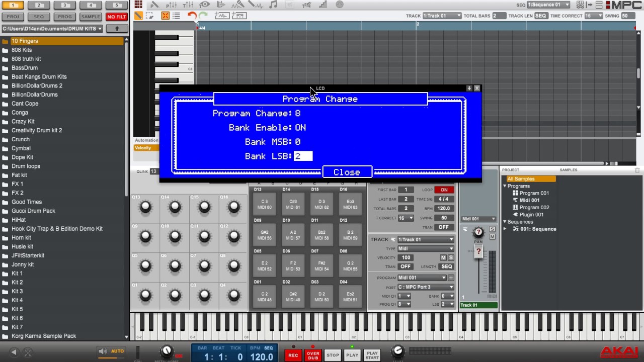Open the TIME CORRECT 16 dropdown
The image size is (644, 362).
tap(593, 16)
